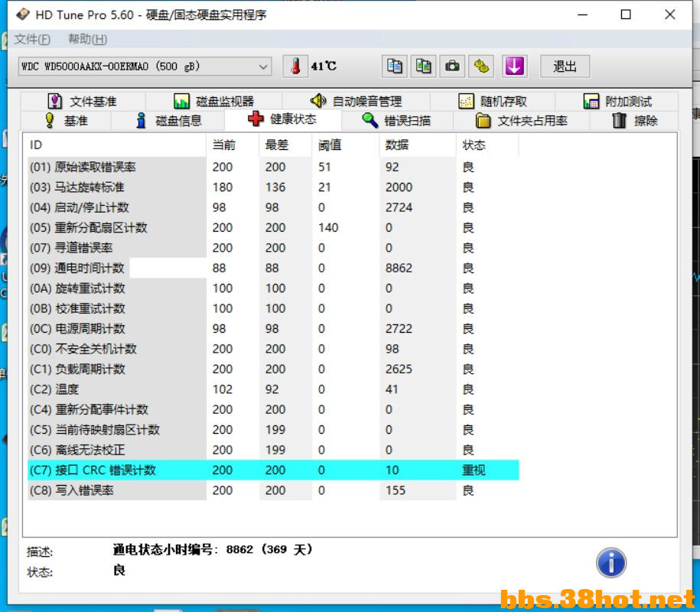This screenshot has width=700, height=612.
Task: Click the HD Tune Pro title bar icon
Action: (x=23, y=15)
